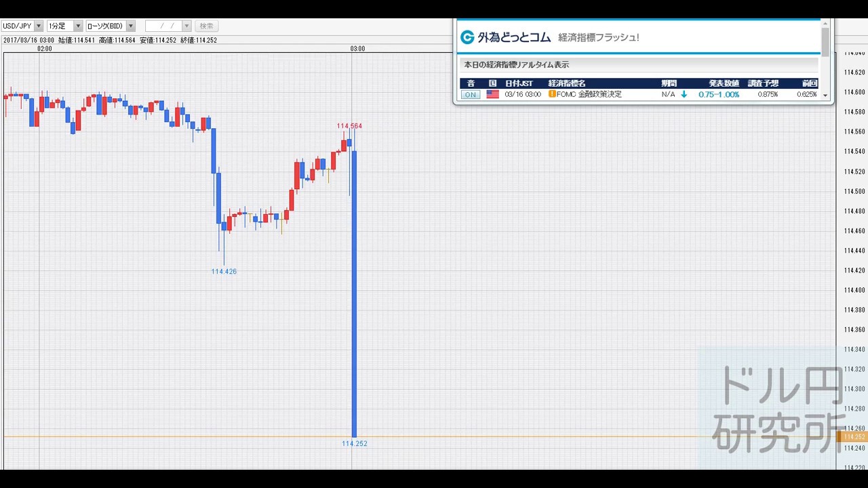Click the 国 column header
This screenshot has width=868, height=488.
pos(493,83)
